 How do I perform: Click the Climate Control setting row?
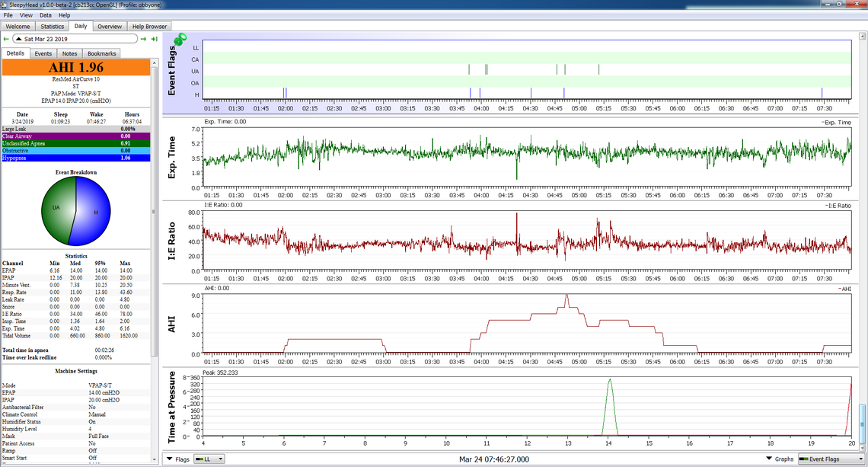tap(76, 414)
